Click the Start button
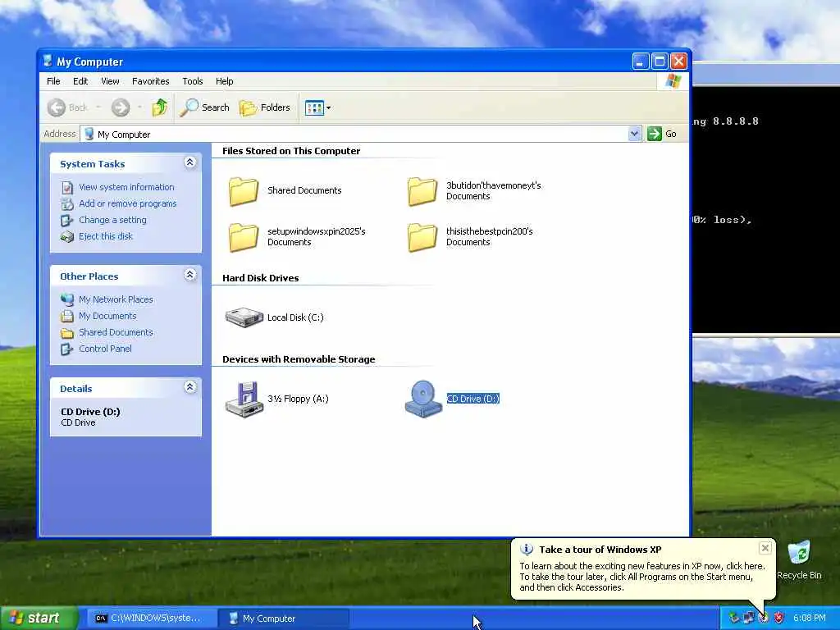840x630 pixels. [39, 619]
